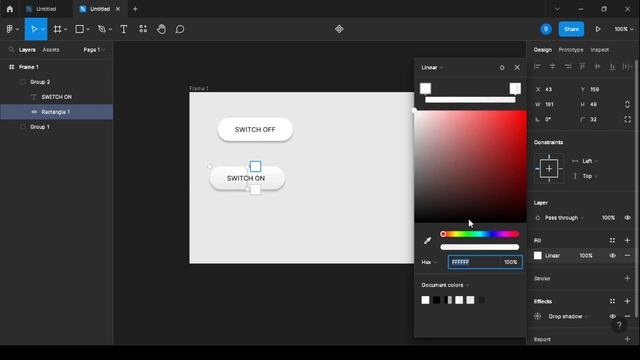
Task: Present the prototype with the play button
Action: click(x=598, y=29)
